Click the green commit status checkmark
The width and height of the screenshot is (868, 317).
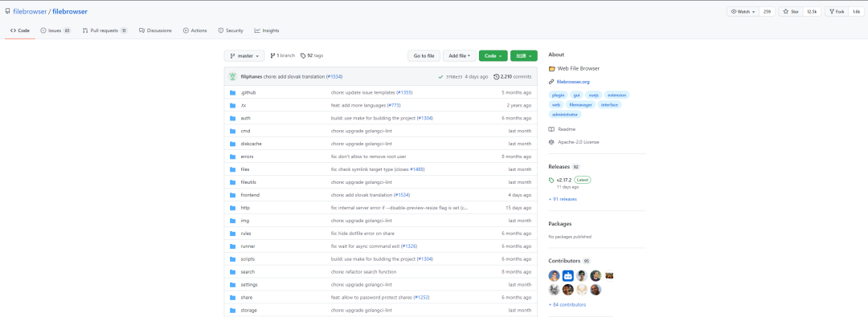440,77
